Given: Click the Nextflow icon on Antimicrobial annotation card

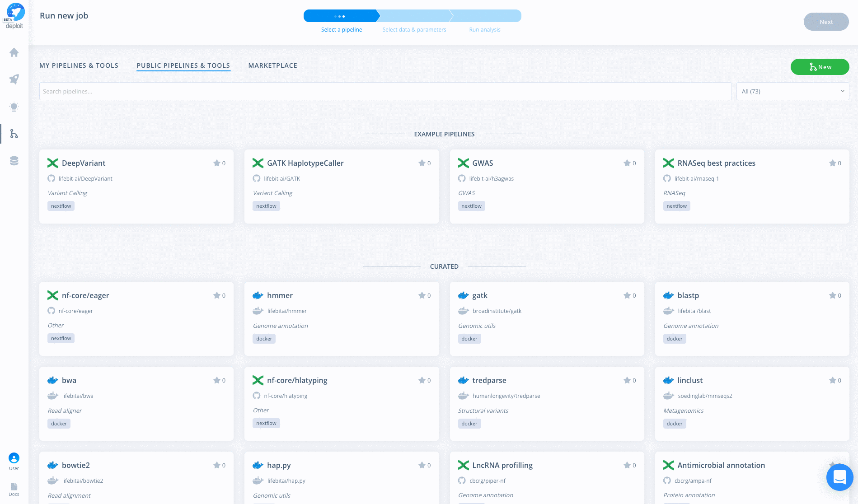Looking at the screenshot, I should point(669,465).
